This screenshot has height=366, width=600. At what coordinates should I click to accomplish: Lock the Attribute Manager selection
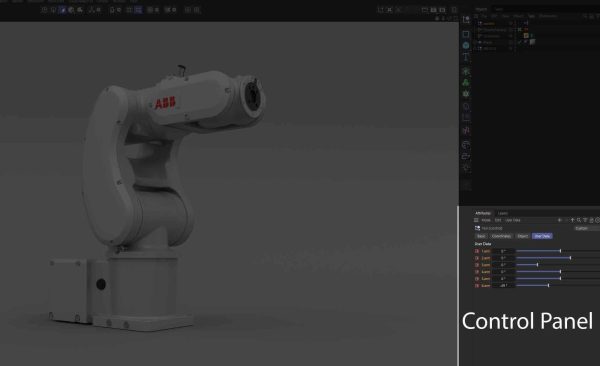point(591,220)
